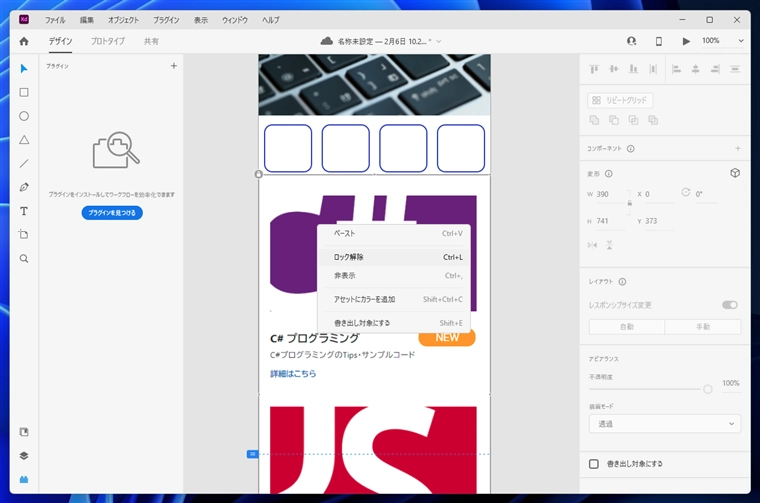The height and width of the screenshot is (503, 760).
Task: Select the Ellipse tool
Action: click(x=24, y=116)
